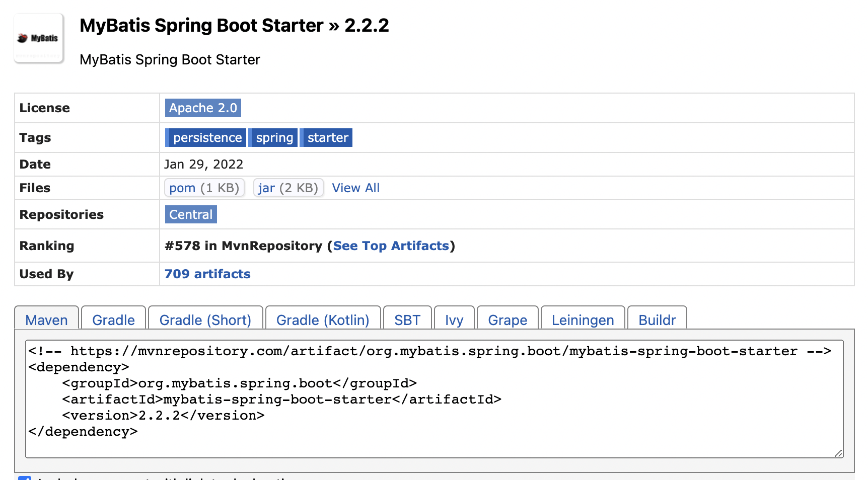
Task: Open the Apache 2.0 license link
Action: (x=203, y=108)
